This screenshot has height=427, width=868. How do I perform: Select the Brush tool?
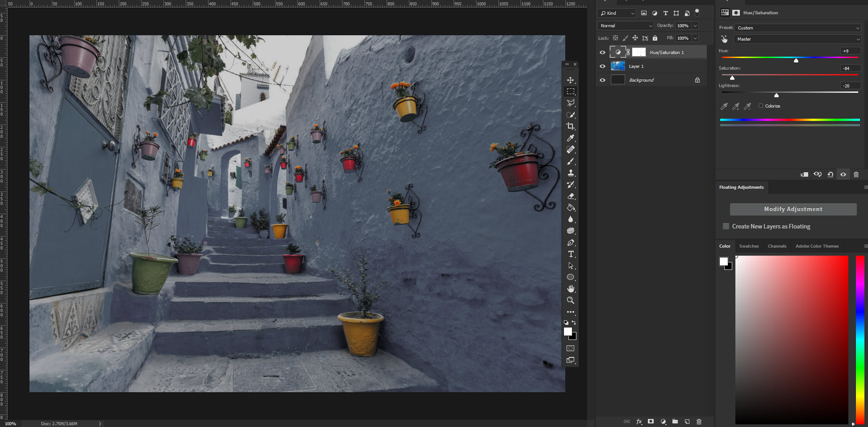pos(571,161)
